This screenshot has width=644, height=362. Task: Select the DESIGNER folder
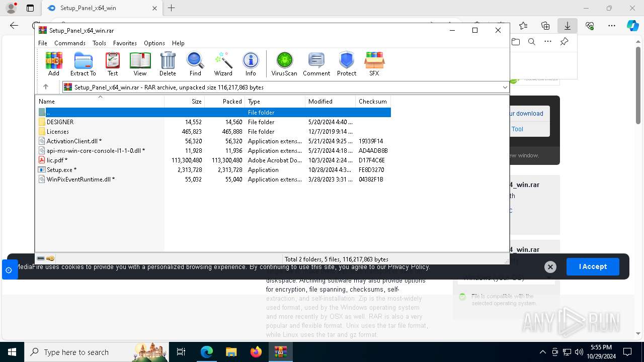tap(213, 122)
